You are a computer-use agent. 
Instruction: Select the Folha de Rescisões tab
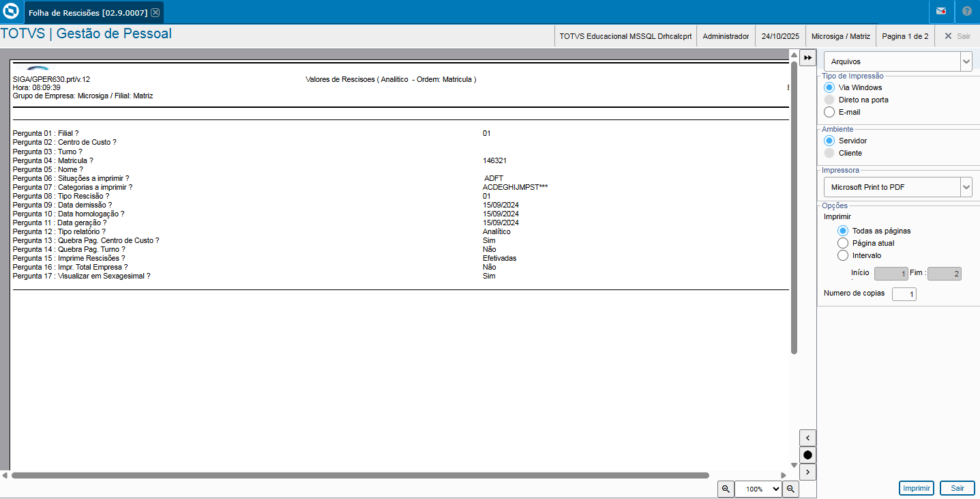coord(88,12)
